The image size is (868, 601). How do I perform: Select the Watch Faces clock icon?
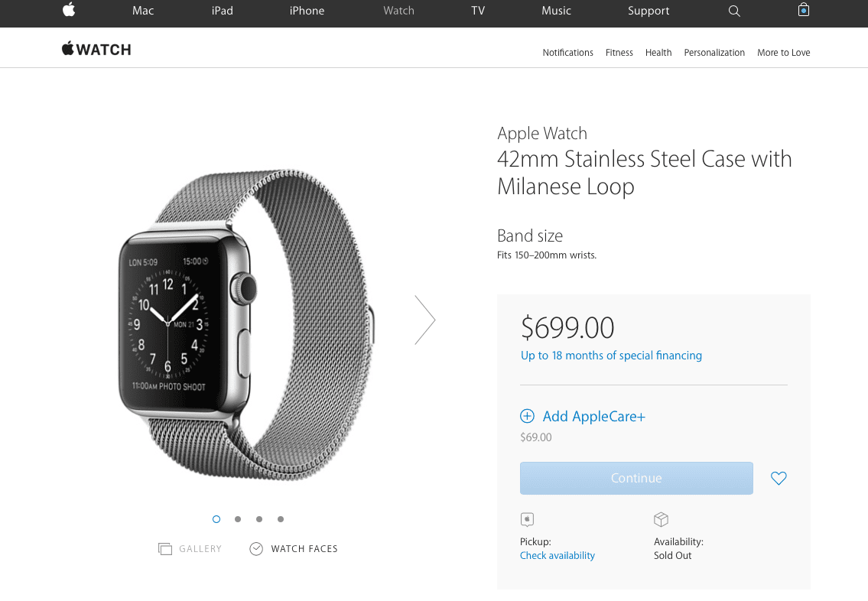click(x=256, y=549)
